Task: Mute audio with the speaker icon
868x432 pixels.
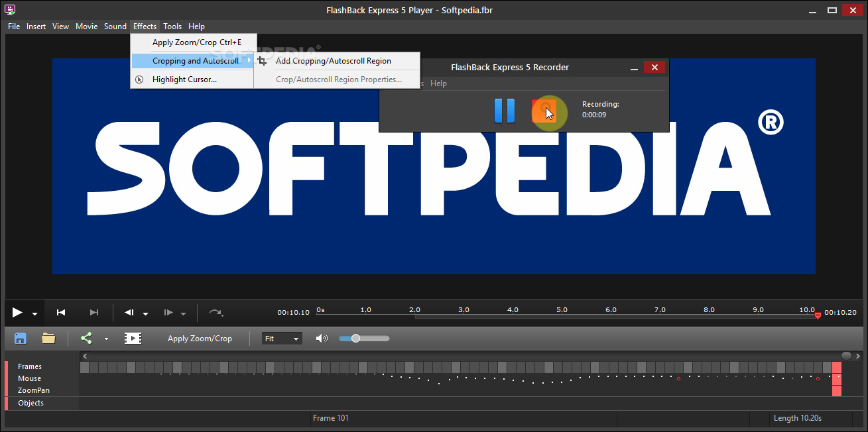Action: [x=322, y=338]
